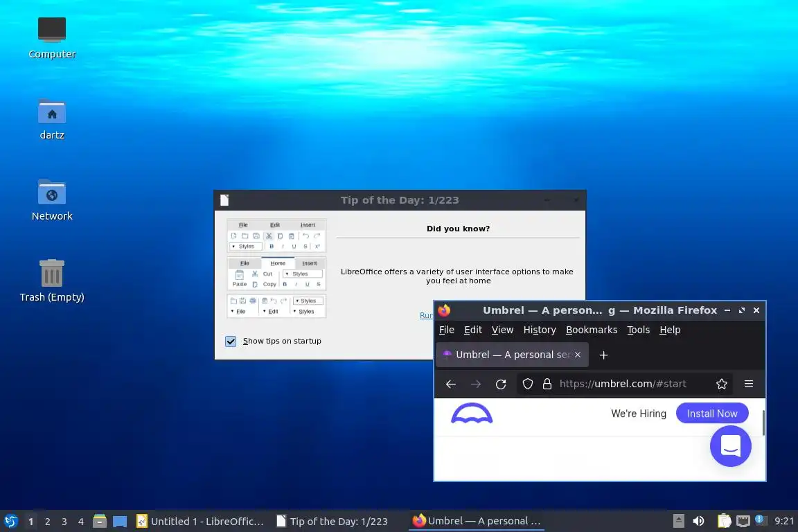
Task: Click the removable media eject tray icon
Action: click(x=678, y=521)
